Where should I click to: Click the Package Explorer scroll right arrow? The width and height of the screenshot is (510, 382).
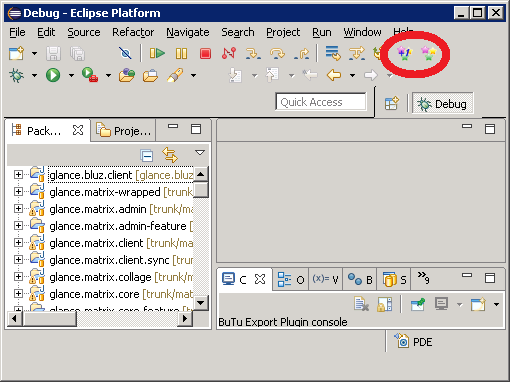coord(185,319)
